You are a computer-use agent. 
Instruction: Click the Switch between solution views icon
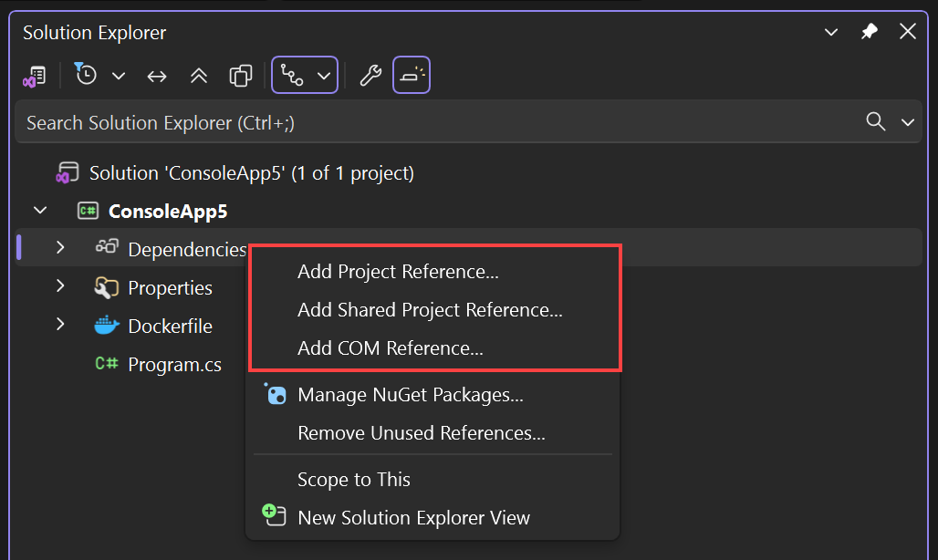coord(34,75)
